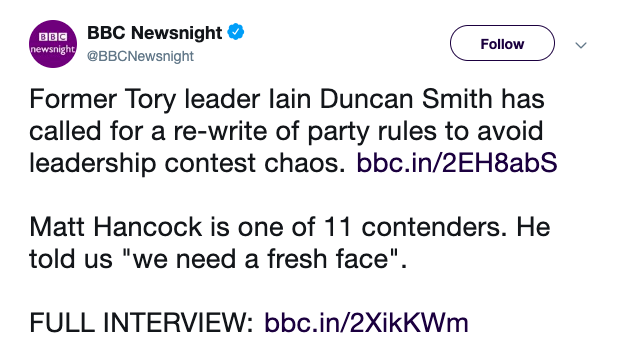
Task: Follow the BBC Newsnight account
Action: tap(502, 43)
